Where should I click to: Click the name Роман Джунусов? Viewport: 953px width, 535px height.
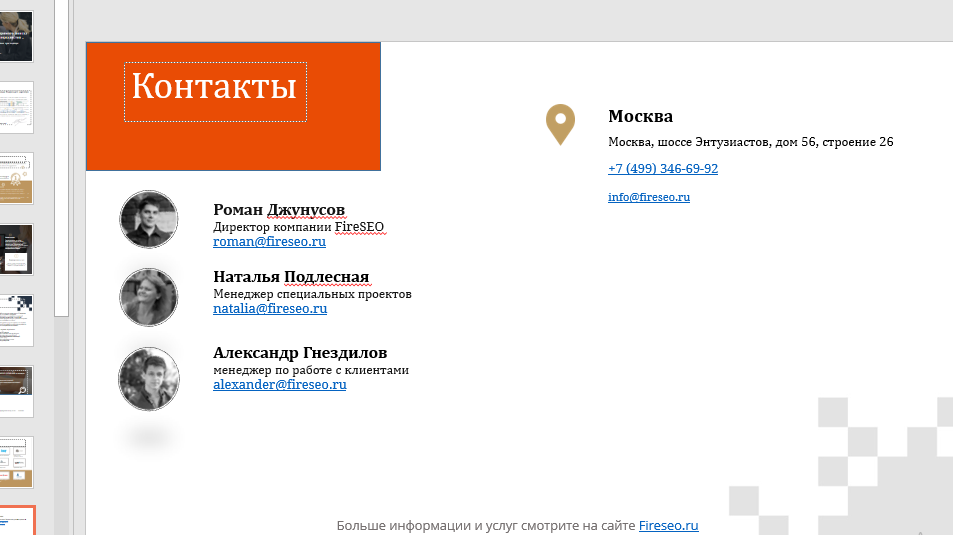point(279,210)
